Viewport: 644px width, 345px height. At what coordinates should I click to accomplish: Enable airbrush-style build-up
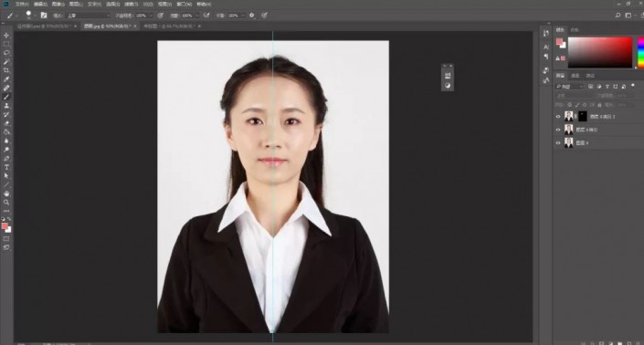206,16
